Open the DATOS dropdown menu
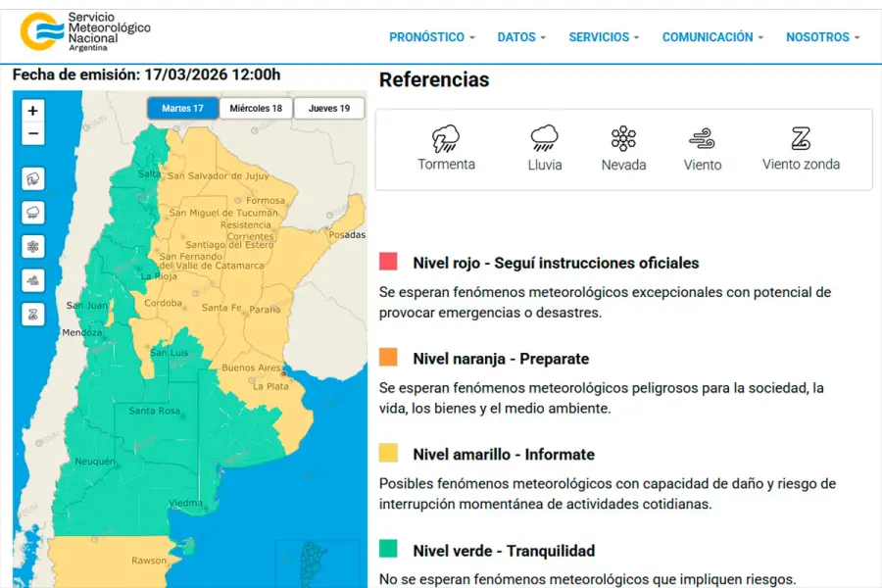Screen dimensions: 882x588 point(522,37)
